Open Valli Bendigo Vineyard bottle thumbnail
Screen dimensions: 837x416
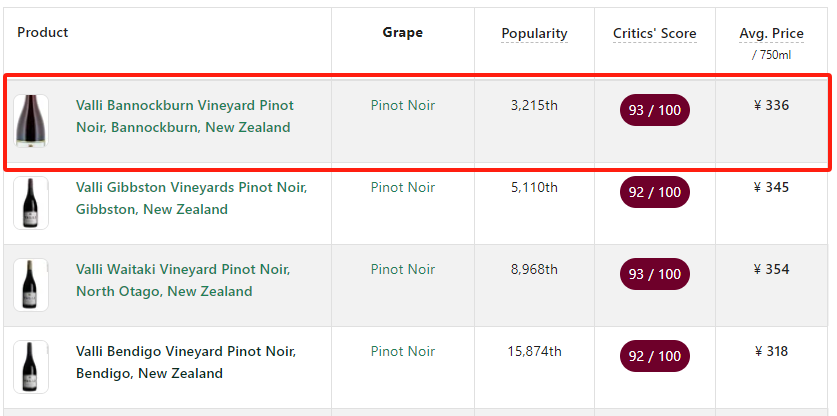[x=31, y=367]
